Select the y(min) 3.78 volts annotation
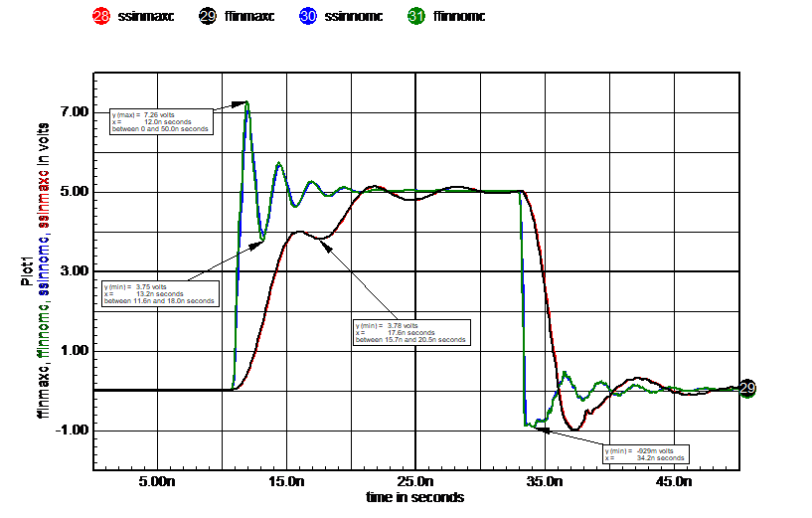Viewport: 812px width, 518px height. click(411, 333)
